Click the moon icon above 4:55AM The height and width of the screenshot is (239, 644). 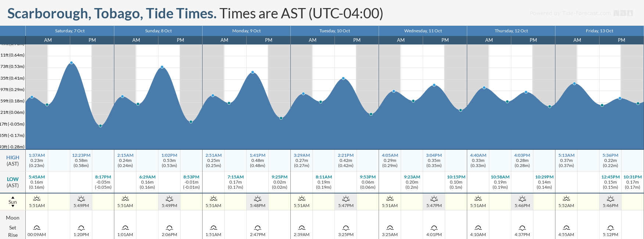(566, 228)
